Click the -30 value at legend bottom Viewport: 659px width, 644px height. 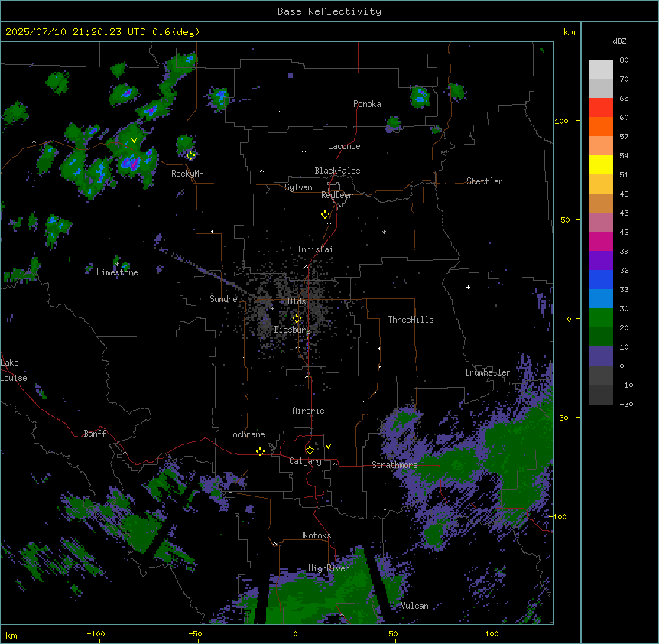(x=626, y=404)
